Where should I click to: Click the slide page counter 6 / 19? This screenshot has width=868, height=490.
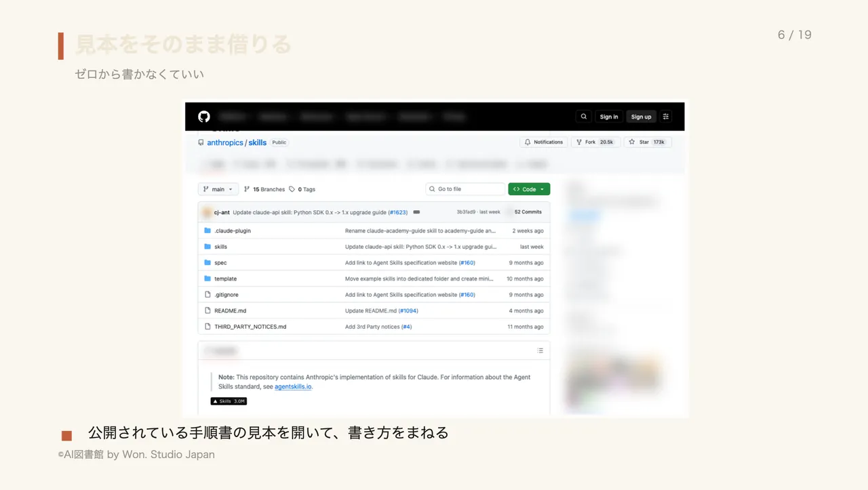[x=795, y=35]
